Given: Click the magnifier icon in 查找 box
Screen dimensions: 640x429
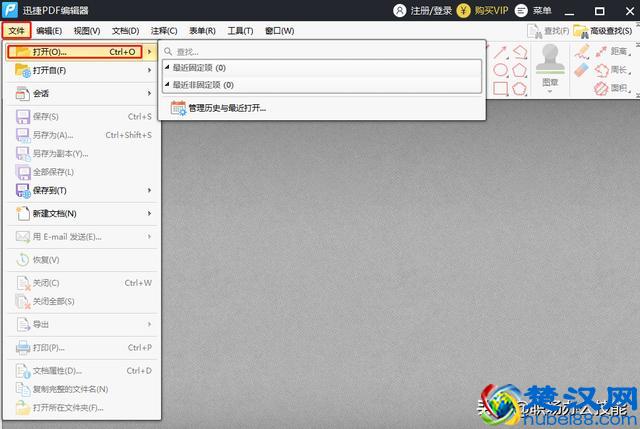Looking at the screenshot, I should click(x=168, y=51).
